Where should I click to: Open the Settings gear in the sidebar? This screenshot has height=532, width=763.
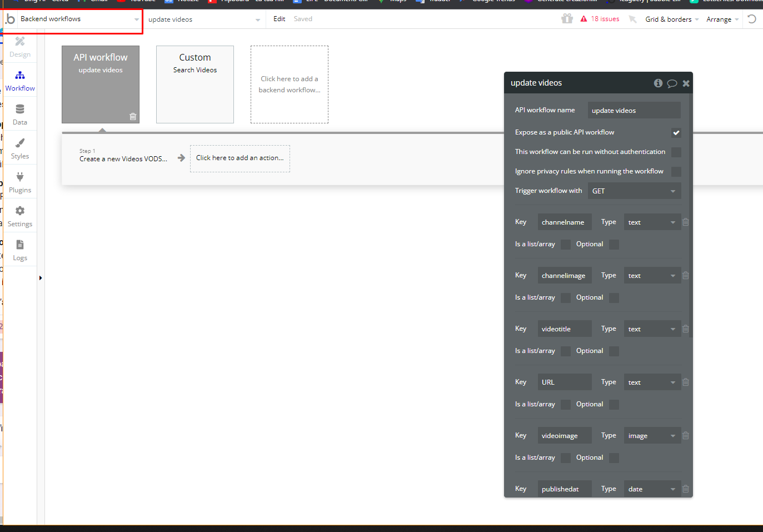pos(20,216)
